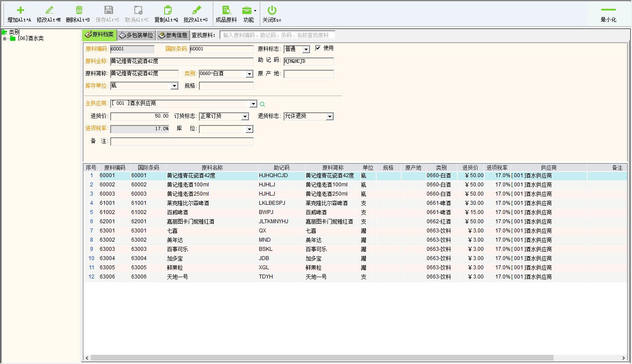Click the 原产地 input field

309,74
